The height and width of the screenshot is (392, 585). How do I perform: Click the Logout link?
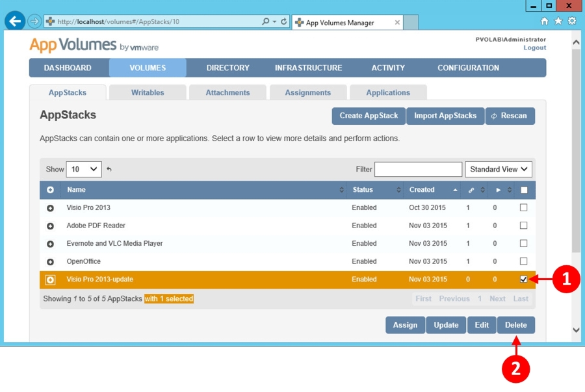click(535, 47)
